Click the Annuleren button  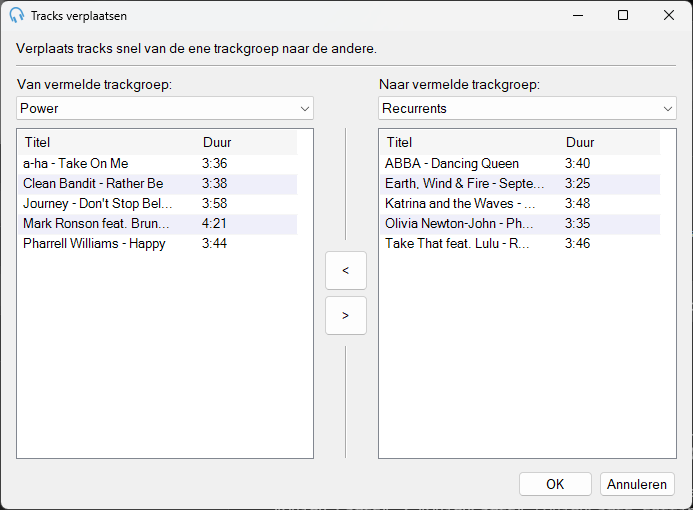tap(637, 484)
